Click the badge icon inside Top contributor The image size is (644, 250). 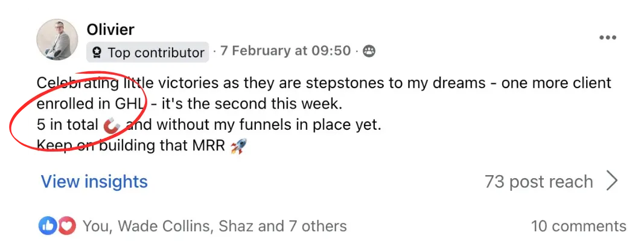click(x=97, y=53)
